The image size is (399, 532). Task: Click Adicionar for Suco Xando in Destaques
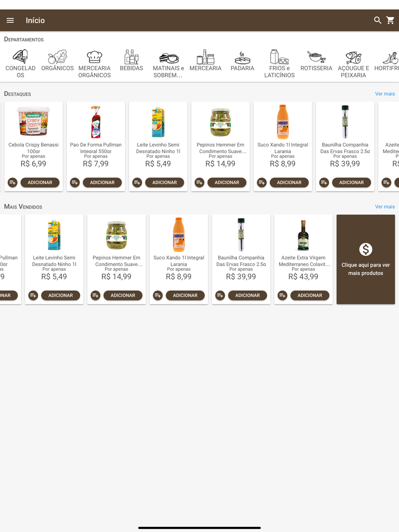coord(289,183)
